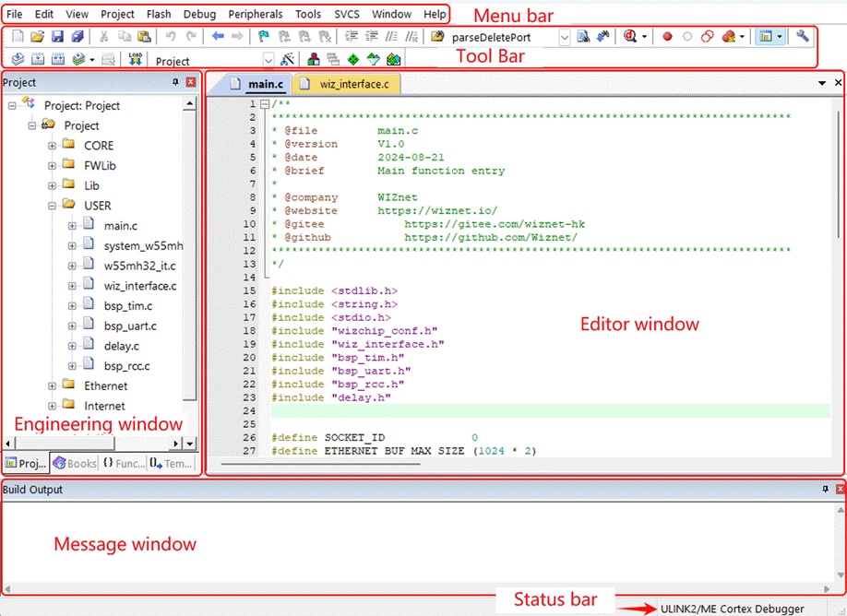Download to flash with the LOAD icon
This screenshot has height=616, width=847.
[135, 59]
